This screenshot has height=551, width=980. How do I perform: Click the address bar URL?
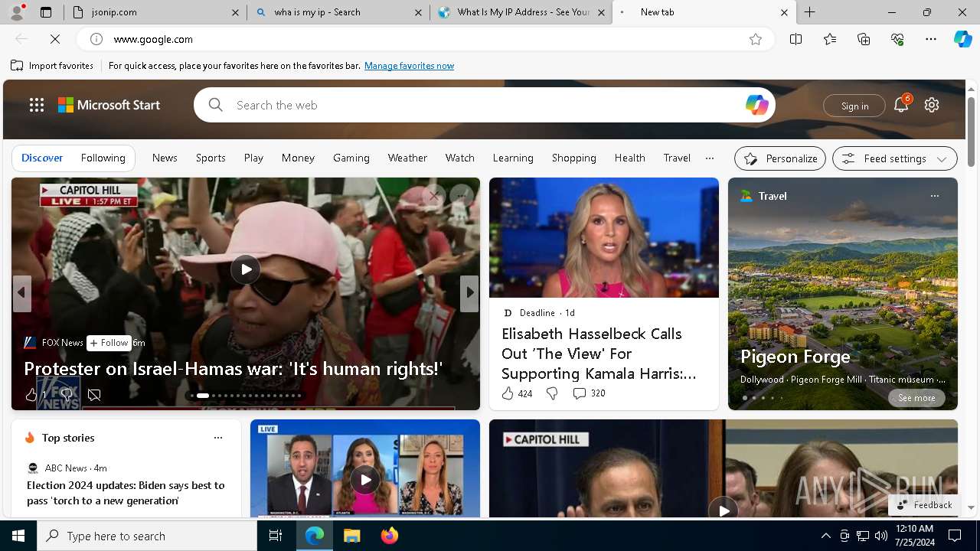(153, 39)
